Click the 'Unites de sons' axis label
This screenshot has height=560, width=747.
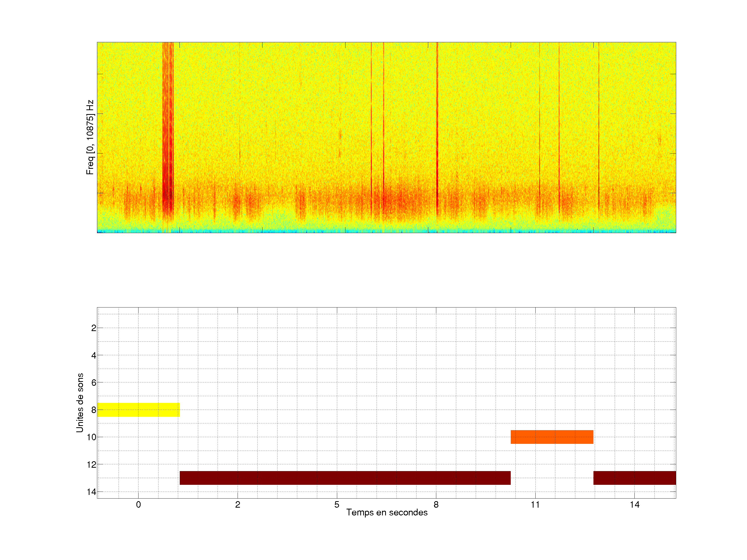click(80, 402)
